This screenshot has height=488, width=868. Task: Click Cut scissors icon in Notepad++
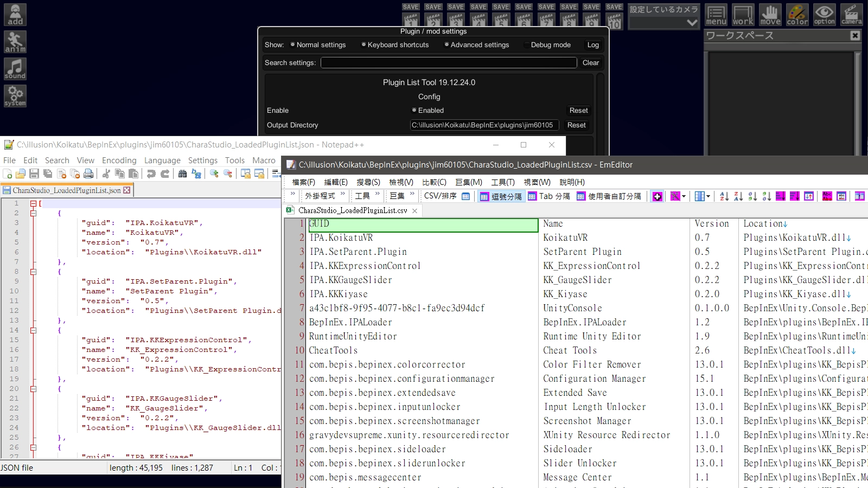point(106,174)
